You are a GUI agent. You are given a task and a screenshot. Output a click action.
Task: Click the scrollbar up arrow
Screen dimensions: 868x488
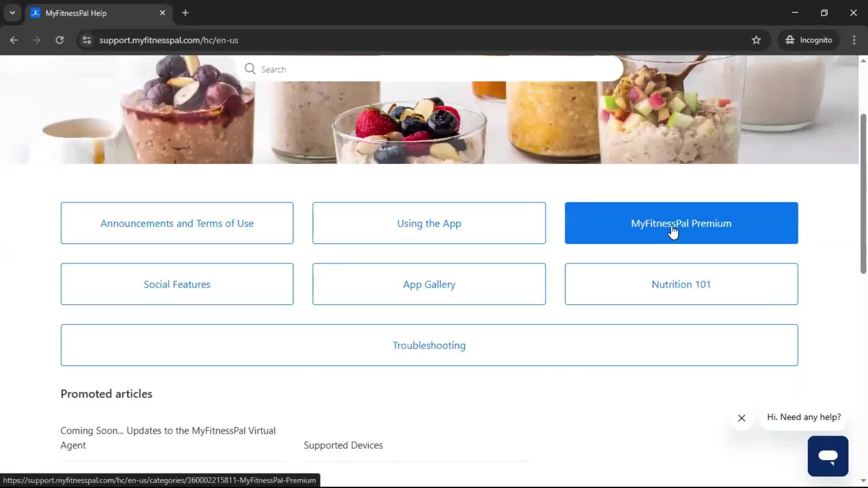pyautogui.click(x=863, y=61)
